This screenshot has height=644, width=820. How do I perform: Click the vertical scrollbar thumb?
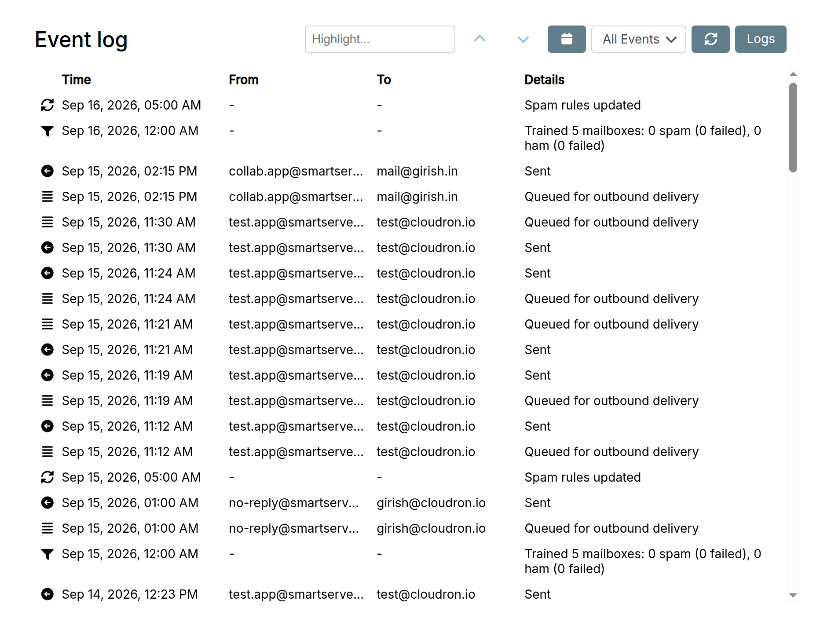[x=793, y=128]
